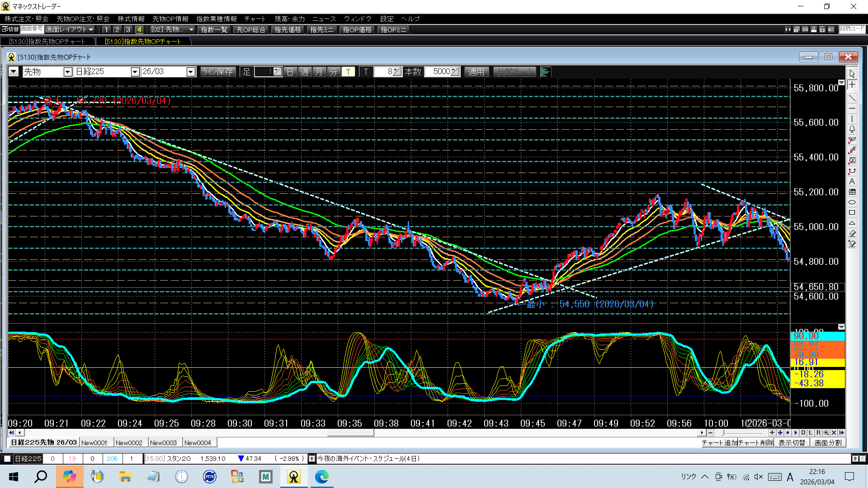Image resolution: width=868 pixels, height=488 pixels.
Task: Open the 画面レイアウト dropdown
Action: pyautogui.click(x=70, y=29)
